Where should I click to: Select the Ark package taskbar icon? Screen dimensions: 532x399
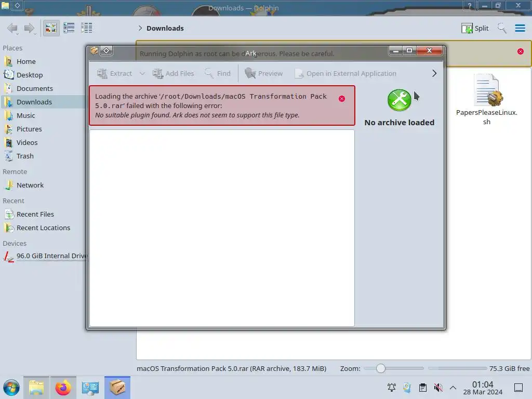pos(117,388)
